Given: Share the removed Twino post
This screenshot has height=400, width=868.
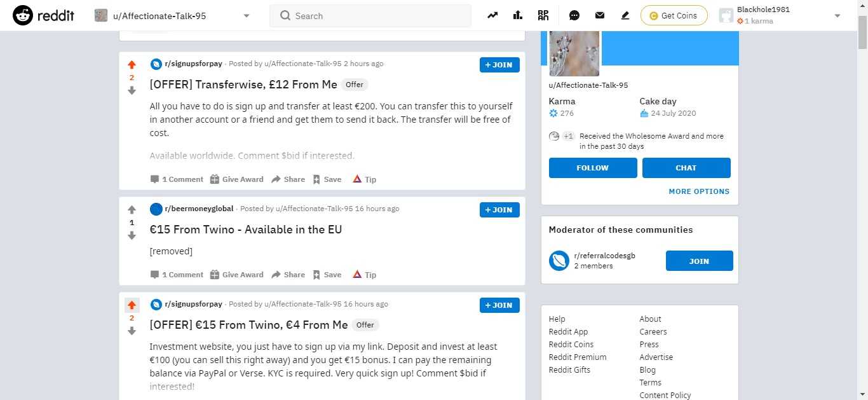Looking at the screenshot, I should point(288,275).
